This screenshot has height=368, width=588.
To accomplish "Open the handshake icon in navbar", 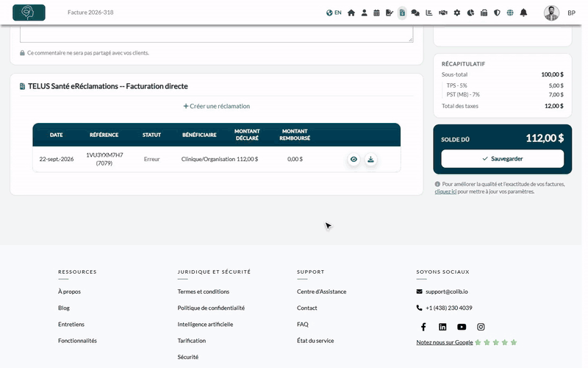I will pyautogui.click(x=443, y=13).
